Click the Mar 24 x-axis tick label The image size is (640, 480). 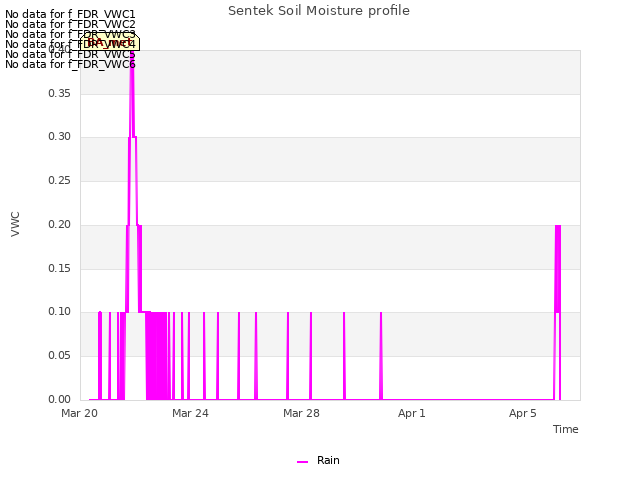tap(190, 413)
